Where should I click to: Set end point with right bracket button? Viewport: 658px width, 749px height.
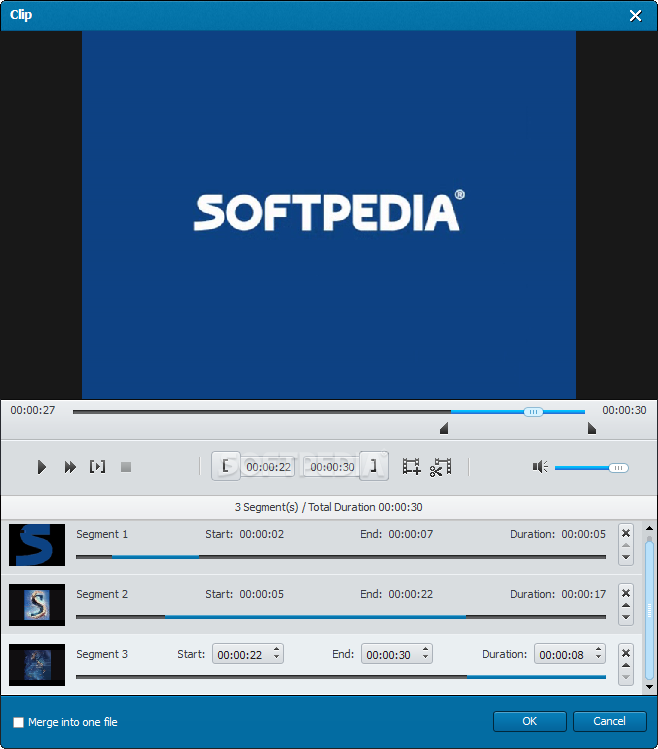pos(374,466)
